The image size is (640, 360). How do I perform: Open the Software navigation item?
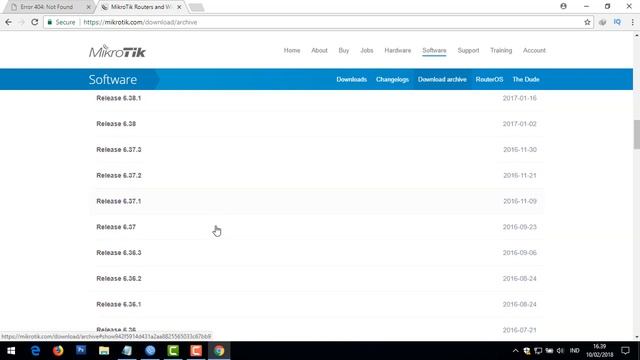point(434,51)
